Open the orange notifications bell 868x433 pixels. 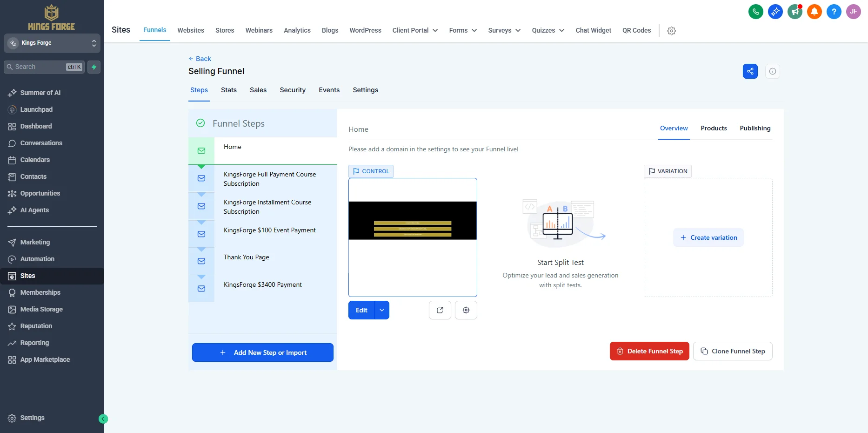[x=815, y=12]
